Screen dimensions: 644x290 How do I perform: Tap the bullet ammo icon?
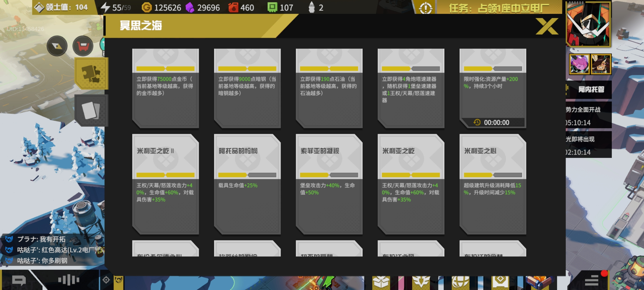[x=311, y=8]
